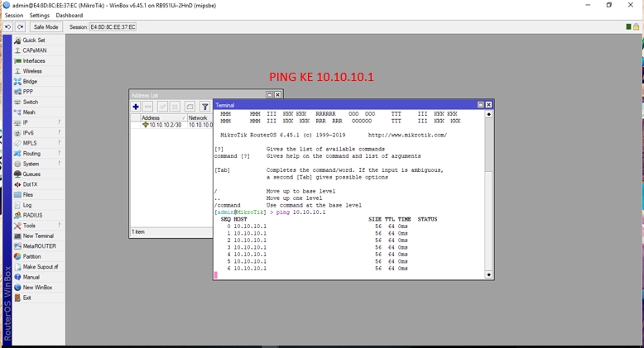The height and width of the screenshot is (348, 644).
Task: Click the mikrotik.com URL in Terminal
Action: coord(407,135)
